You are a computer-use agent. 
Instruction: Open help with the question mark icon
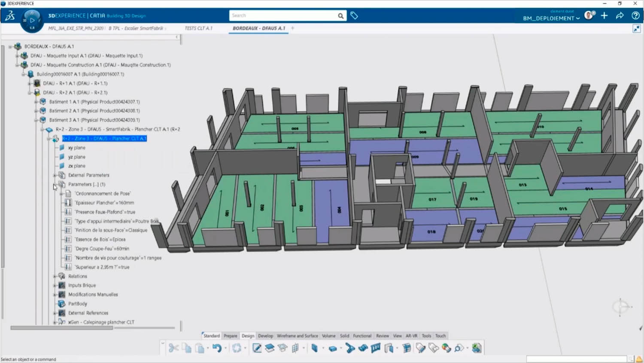pyautogui.click(x=635, y=16)
